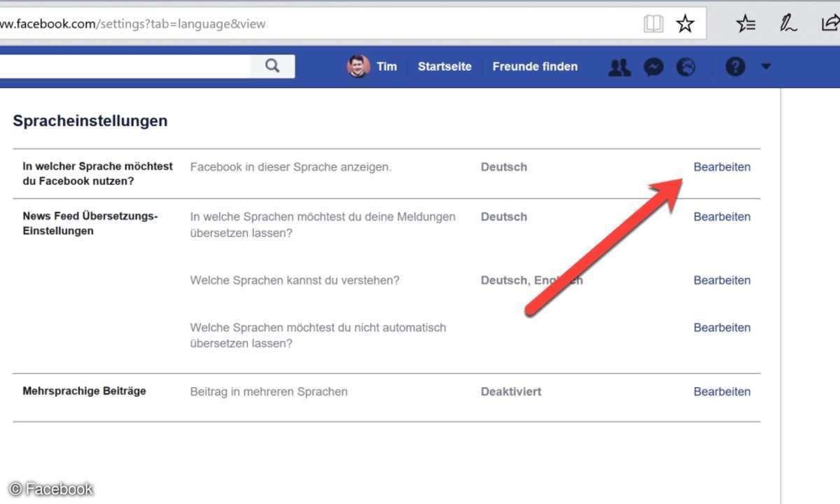Add page to favorites with star icon

(x=685, y=24)
